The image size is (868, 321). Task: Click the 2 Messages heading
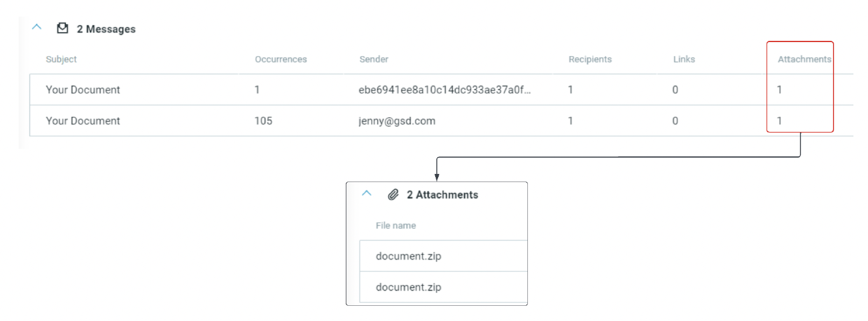pos(106,29)
